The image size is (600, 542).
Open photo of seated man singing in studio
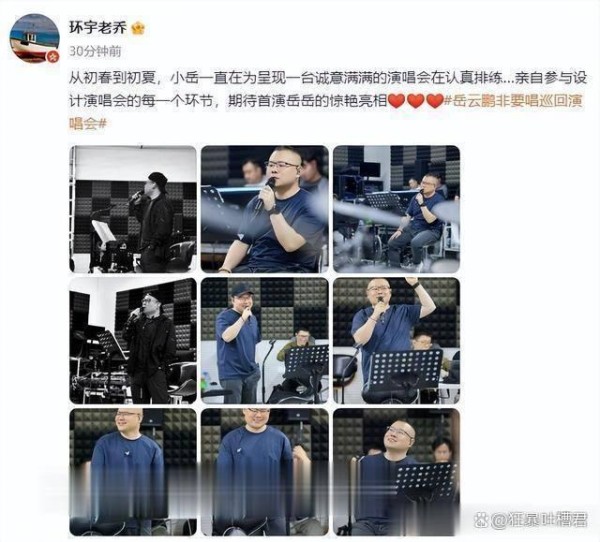[396, 209]
